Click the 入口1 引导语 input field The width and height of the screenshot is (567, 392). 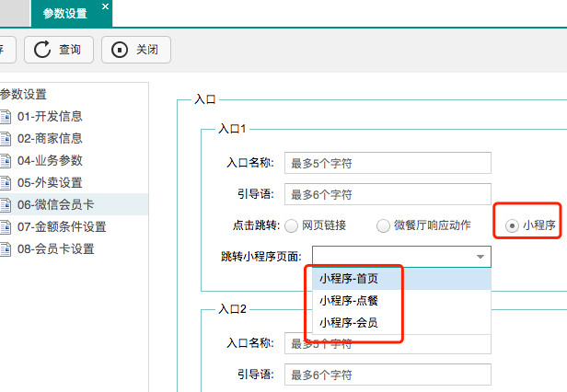(x=388, y=194)
